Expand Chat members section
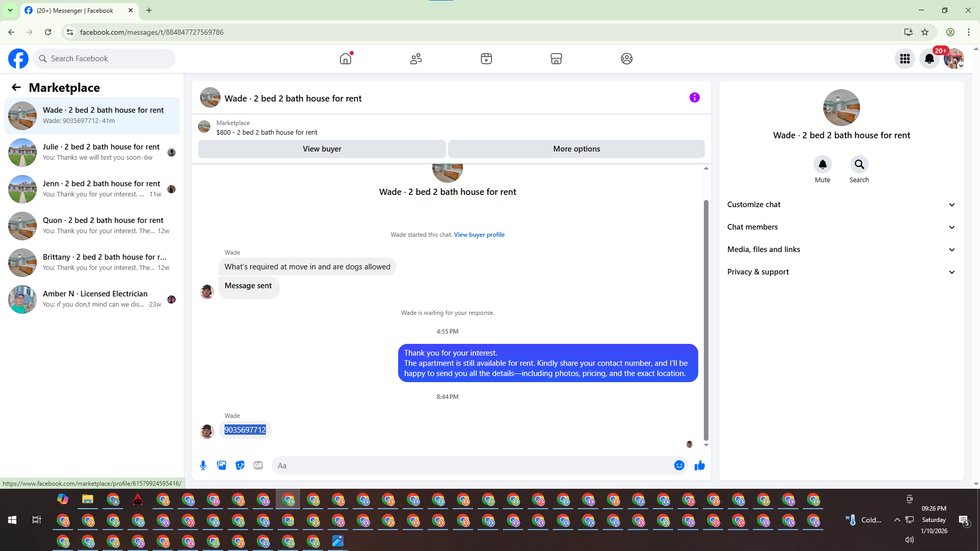Screen dimensions: 980x551 (841, 227)
